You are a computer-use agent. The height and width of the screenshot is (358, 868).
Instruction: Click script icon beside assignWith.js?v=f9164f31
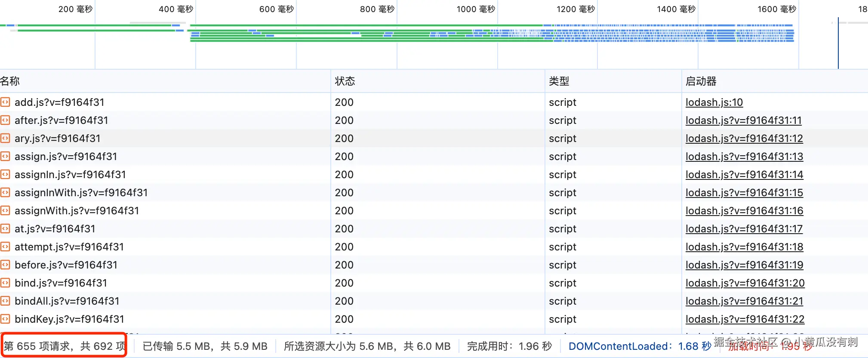point(5,210)
